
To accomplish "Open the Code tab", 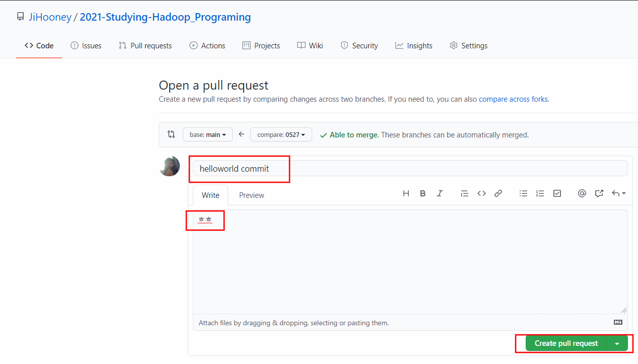I will click(39, 45).
